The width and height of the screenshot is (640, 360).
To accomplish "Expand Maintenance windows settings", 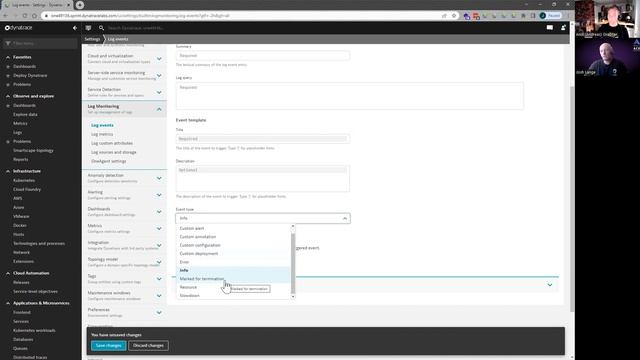I will point(159,296).
